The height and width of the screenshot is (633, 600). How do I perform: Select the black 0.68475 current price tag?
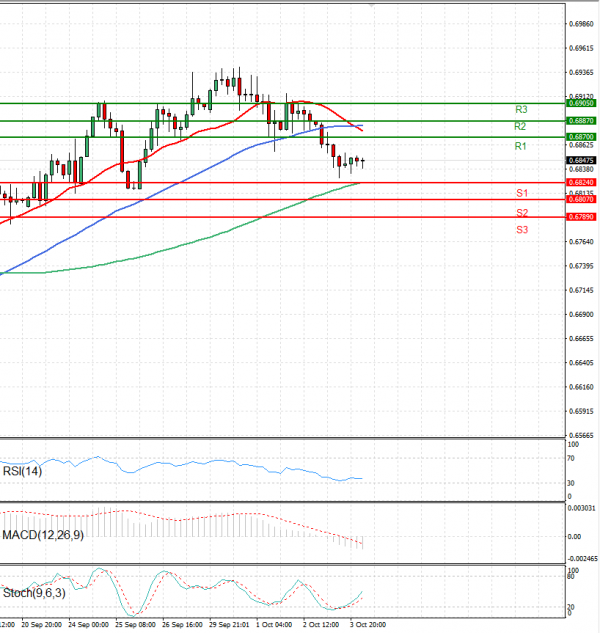581,160
